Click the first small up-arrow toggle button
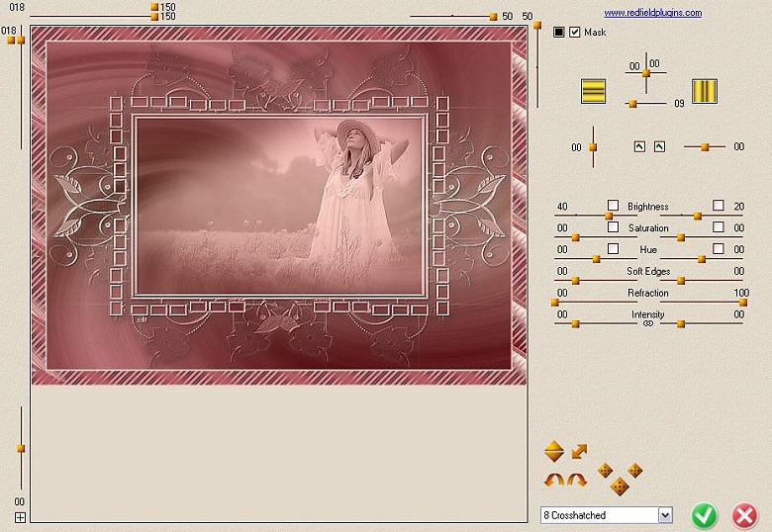Screen dimensions: 772x532 coord(639,146)
